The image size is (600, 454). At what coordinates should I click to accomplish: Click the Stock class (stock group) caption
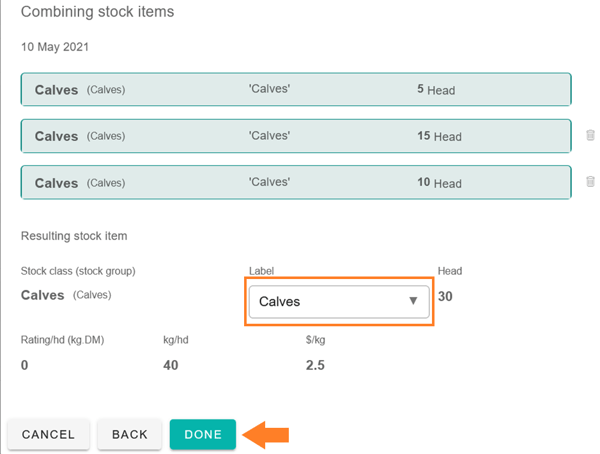point(78,271)
